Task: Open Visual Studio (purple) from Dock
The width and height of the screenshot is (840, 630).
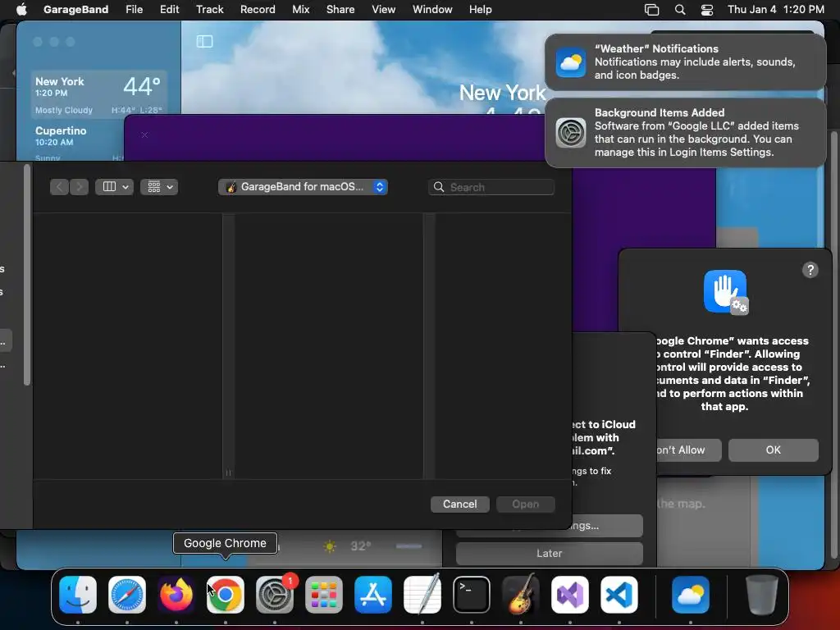Action: point(570,595)
